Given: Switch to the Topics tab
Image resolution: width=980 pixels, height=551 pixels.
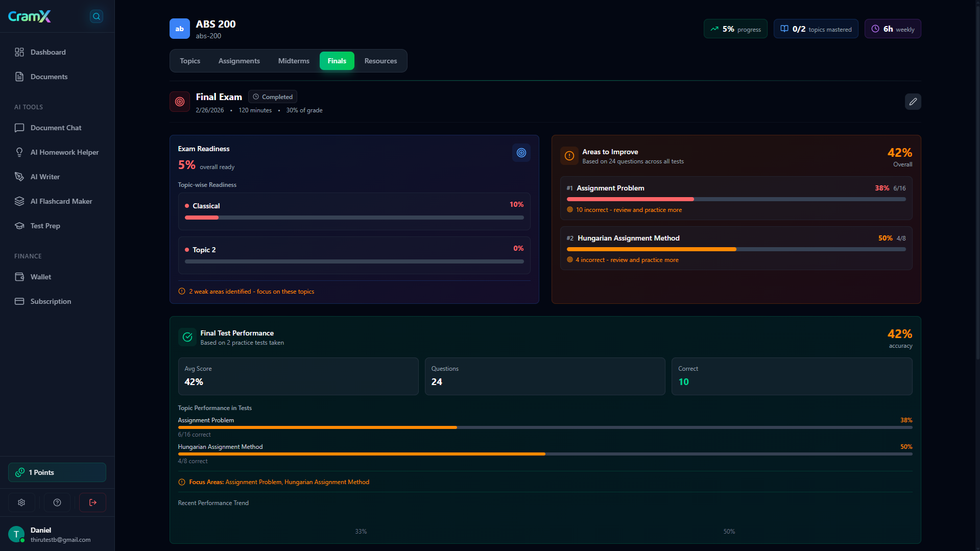Looking at the screenshot, I should [x=190, y=61].
